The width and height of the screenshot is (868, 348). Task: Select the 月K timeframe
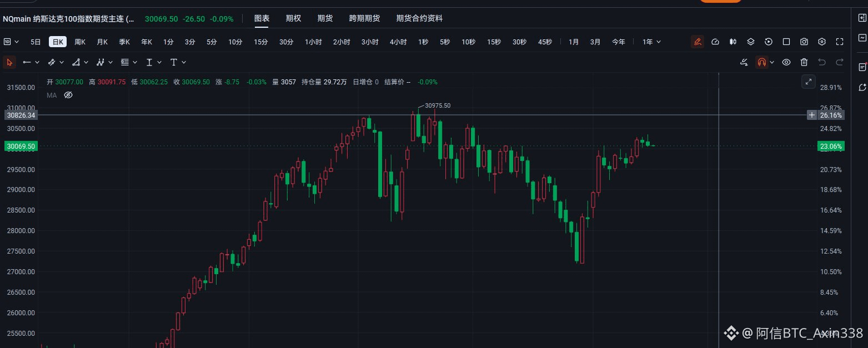pyautogui.click(x=102, y=42)
